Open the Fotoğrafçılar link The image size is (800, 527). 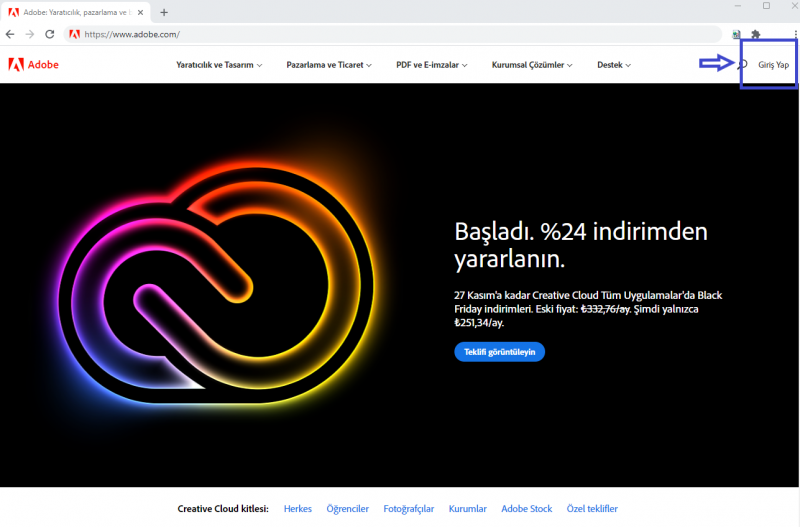click(x=409, y=509)
